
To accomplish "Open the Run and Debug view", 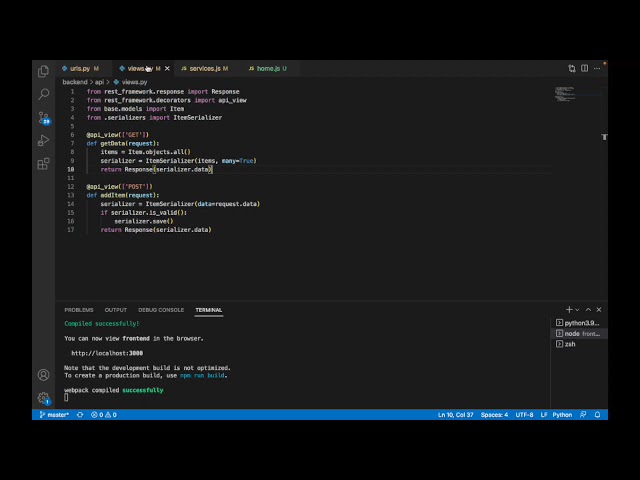I will (x=43, y=141).
